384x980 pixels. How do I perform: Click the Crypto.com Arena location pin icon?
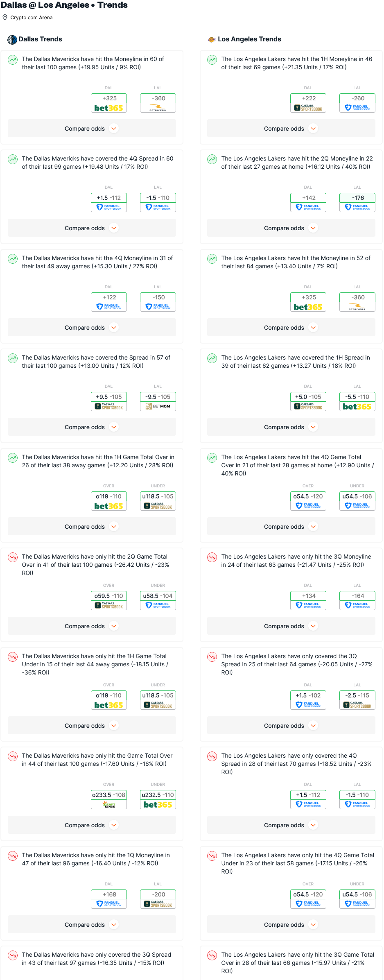click(x=5, y=17)
